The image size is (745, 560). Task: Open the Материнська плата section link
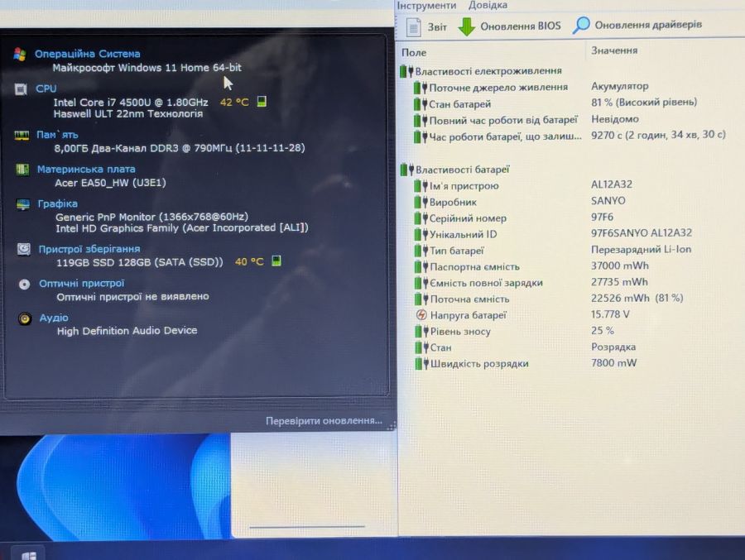click(x=86, y=169)
